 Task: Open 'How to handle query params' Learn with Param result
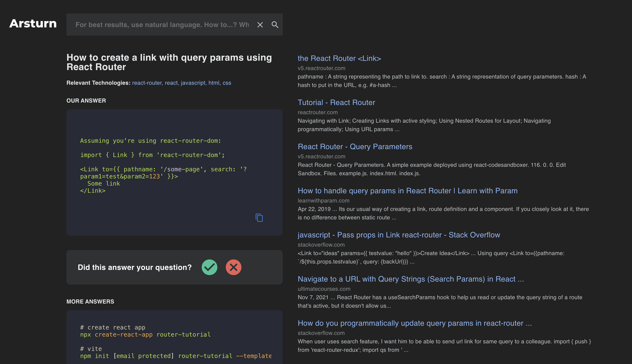coord(407,191)
